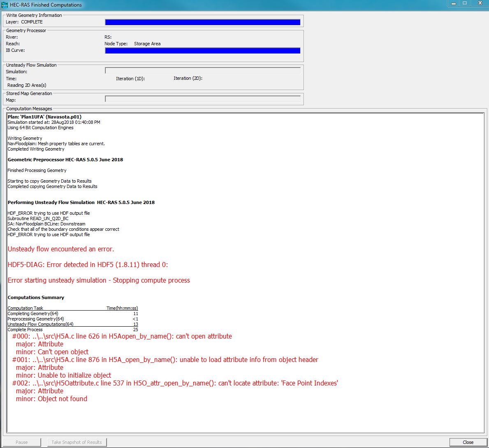Click 'Finished Processing Geometry' line

37,170
